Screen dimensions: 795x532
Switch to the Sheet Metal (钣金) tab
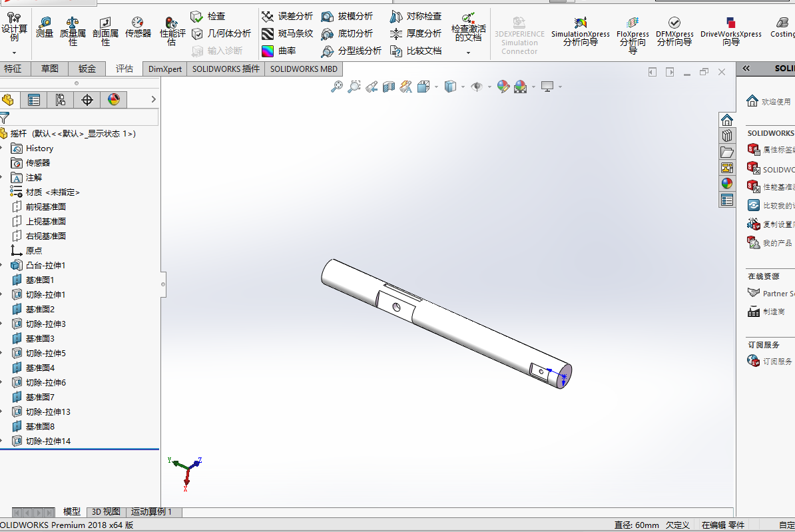coord(87,69)
